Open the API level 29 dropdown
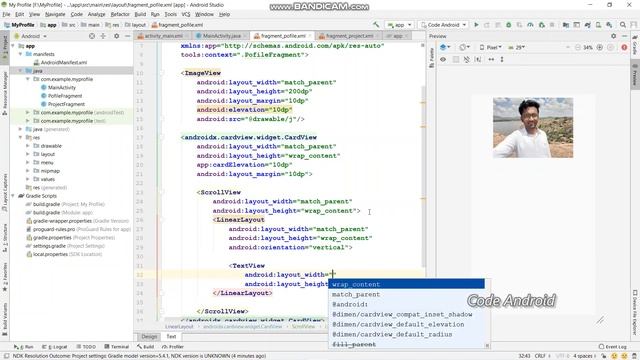 (x=517, y=47)
